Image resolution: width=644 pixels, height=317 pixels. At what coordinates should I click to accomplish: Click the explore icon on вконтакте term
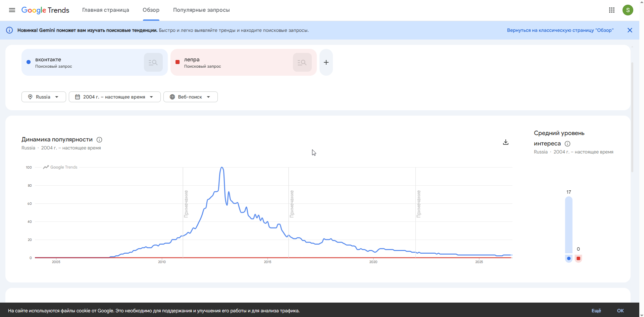[153, 62]
